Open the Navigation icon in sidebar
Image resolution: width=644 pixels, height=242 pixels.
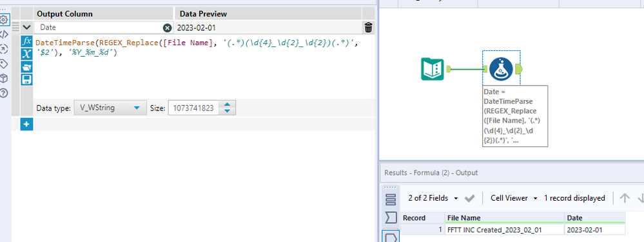[4, 49]
